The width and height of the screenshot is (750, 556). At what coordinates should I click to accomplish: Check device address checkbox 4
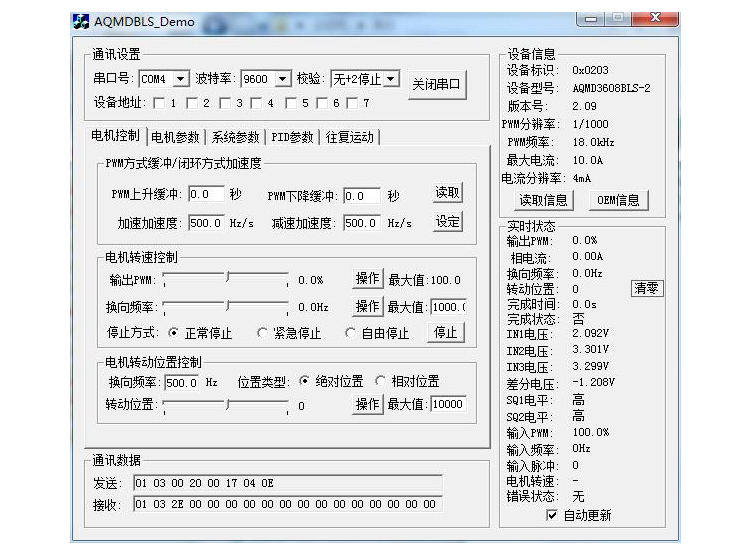click(x=257, y=103)
